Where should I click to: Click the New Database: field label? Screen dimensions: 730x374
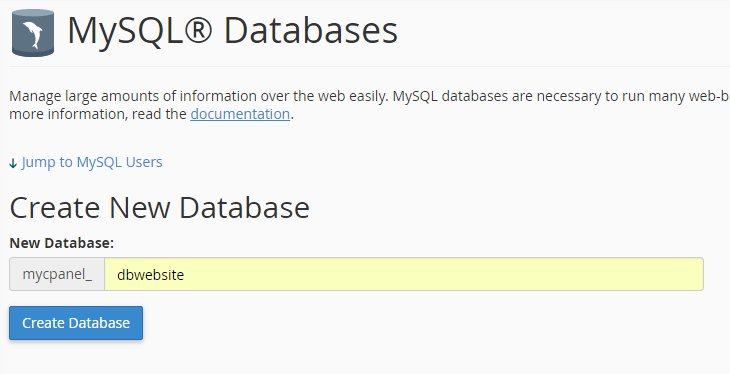pos(61,243)
